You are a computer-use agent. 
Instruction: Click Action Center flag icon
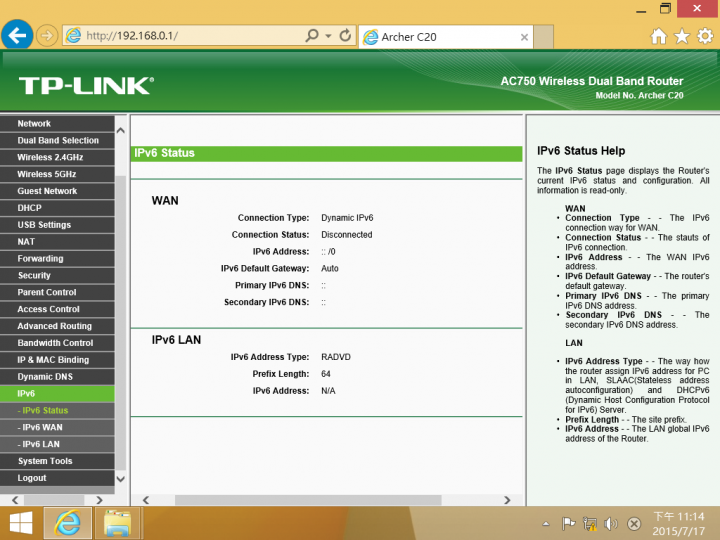(568, 523)
